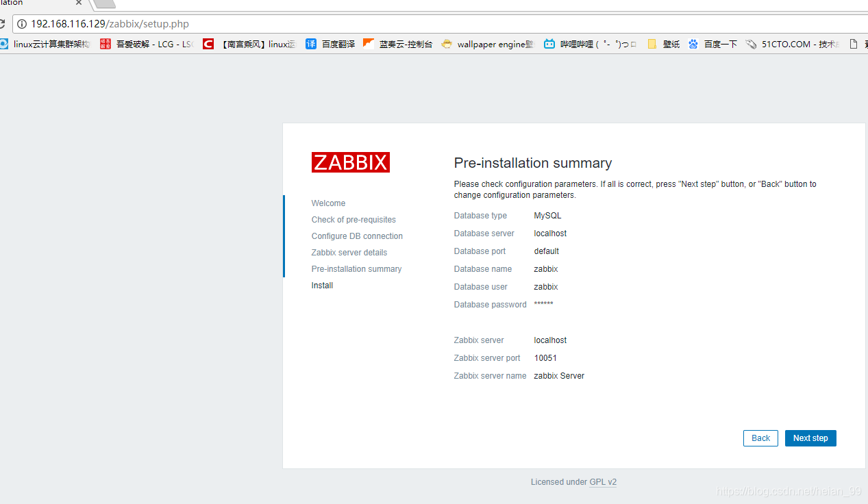This screenshot has width=868, height=504.
Task: Open the 【南宫乘风】linux bookmark icon
Action: coord(208,44)
